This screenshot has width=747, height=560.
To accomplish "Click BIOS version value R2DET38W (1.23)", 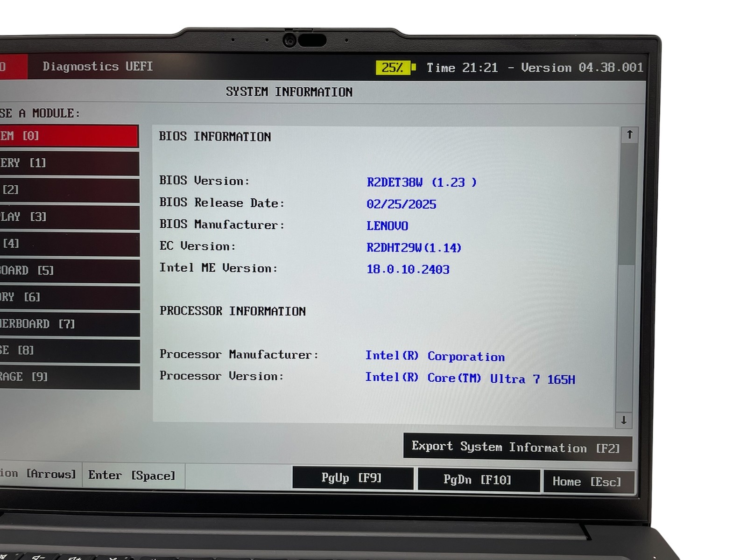I will coord(422,182).
